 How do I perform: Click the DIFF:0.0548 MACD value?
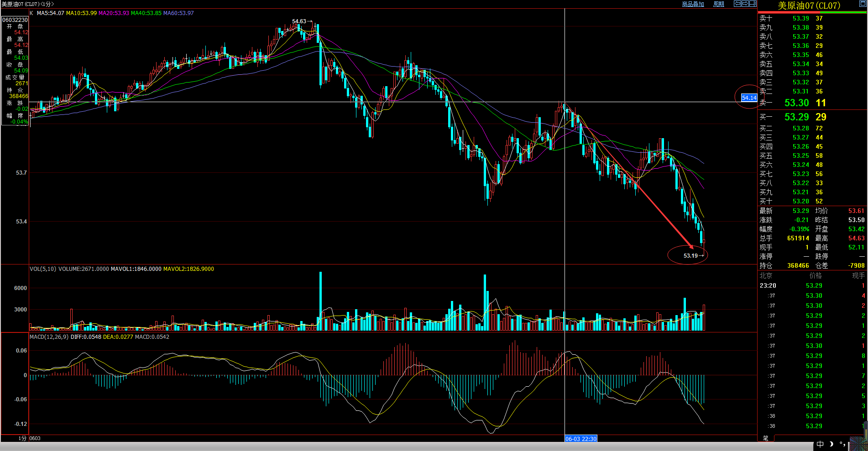click(x=86, y=337)
